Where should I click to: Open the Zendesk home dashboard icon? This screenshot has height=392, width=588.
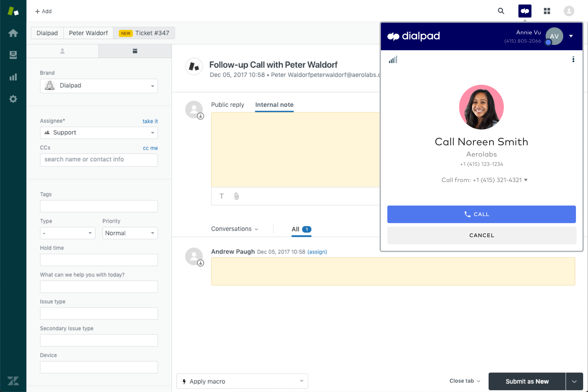coord(13,33)
